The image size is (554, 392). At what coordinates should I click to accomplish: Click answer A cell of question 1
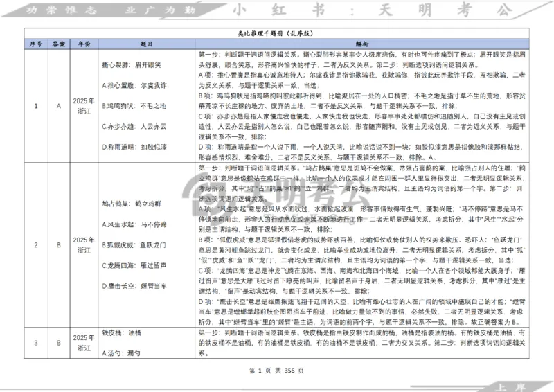(x=59, y=106)
